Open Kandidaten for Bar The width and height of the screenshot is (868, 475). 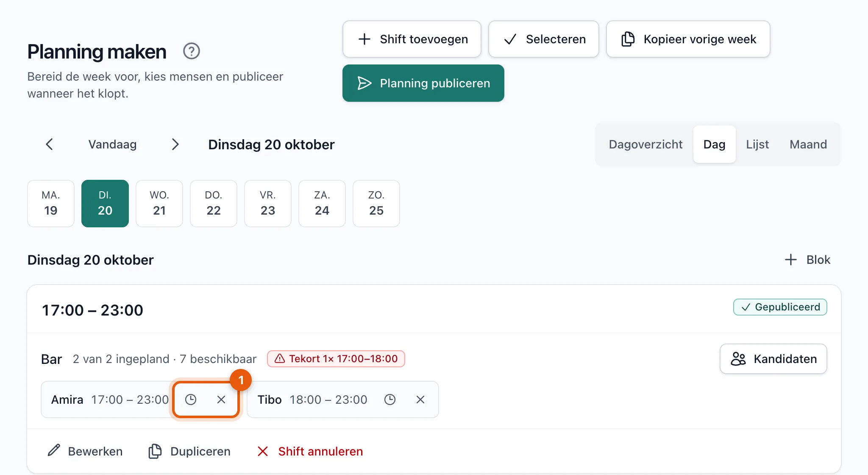point(773,359)
